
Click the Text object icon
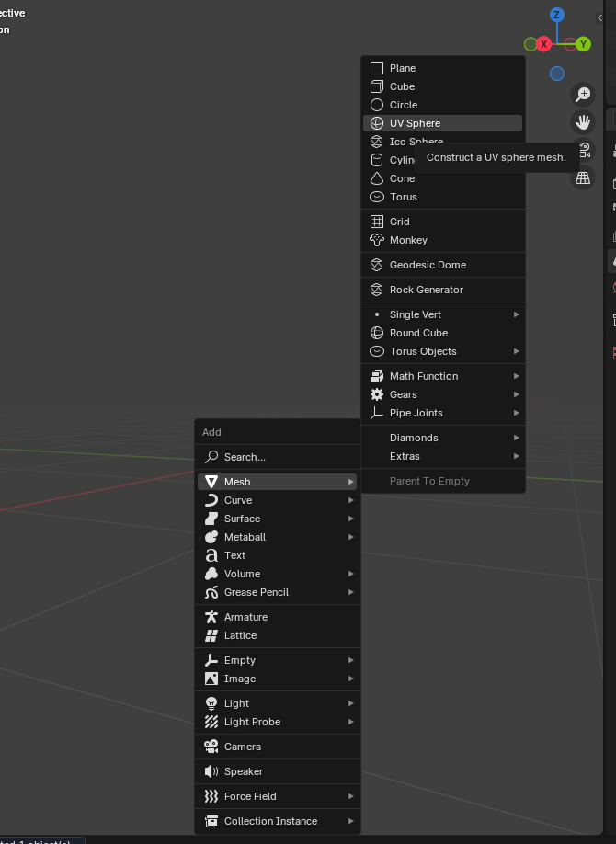211,554
